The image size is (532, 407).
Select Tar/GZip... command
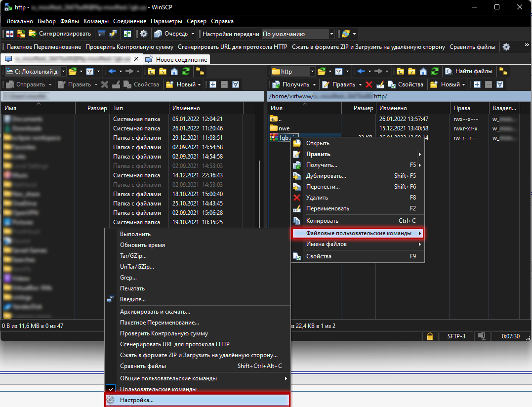pyautogui.click(x=198, y=256)
